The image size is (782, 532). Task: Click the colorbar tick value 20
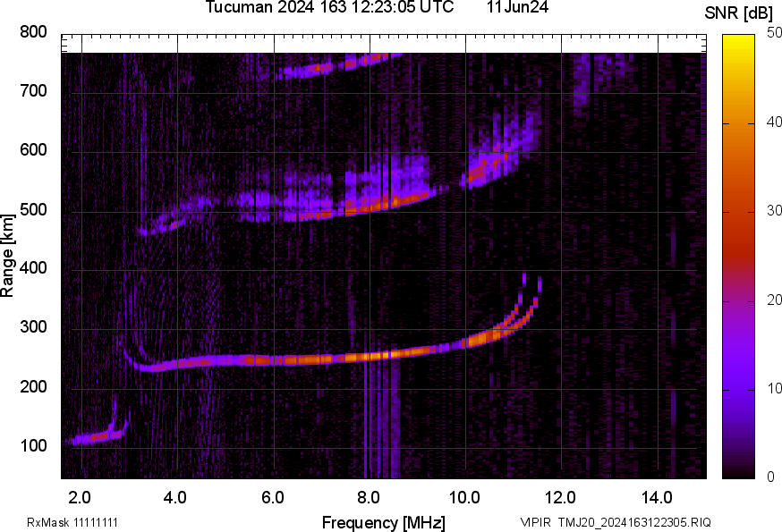click(774, 300)
